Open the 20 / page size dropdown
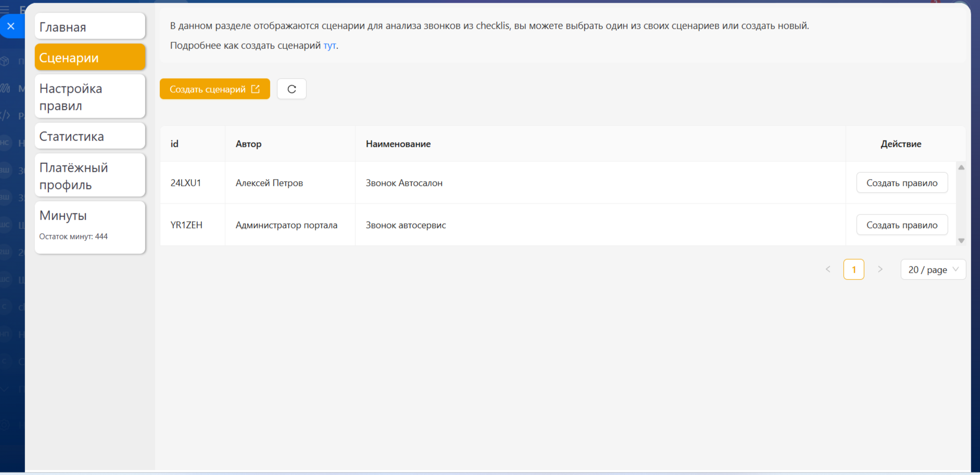Image resolution: width=980 pixels, height=475 pixels. pyautogui.click(x=933, y=269)
